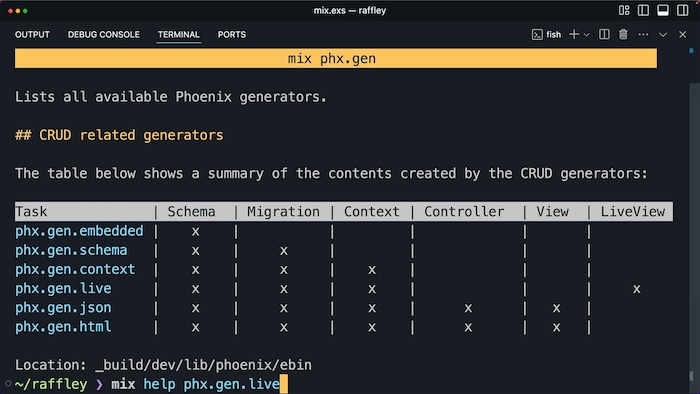This screenshot has height=394, width=700.
Task: Click the Task column header
Action: point(31,212)
